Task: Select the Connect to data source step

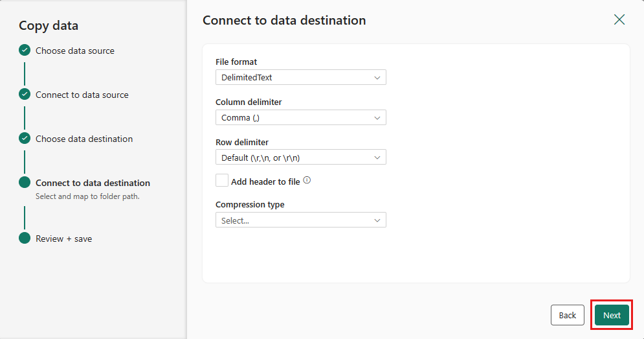Action: click(82, 95)
